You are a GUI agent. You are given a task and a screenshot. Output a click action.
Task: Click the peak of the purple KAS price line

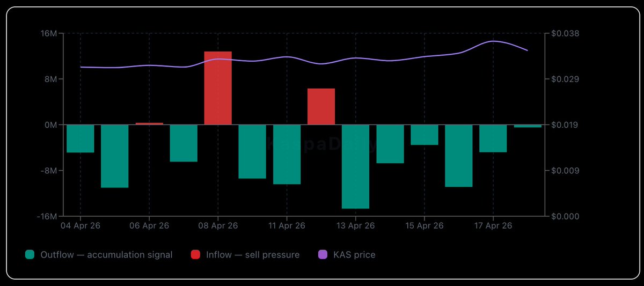[493, 41]
